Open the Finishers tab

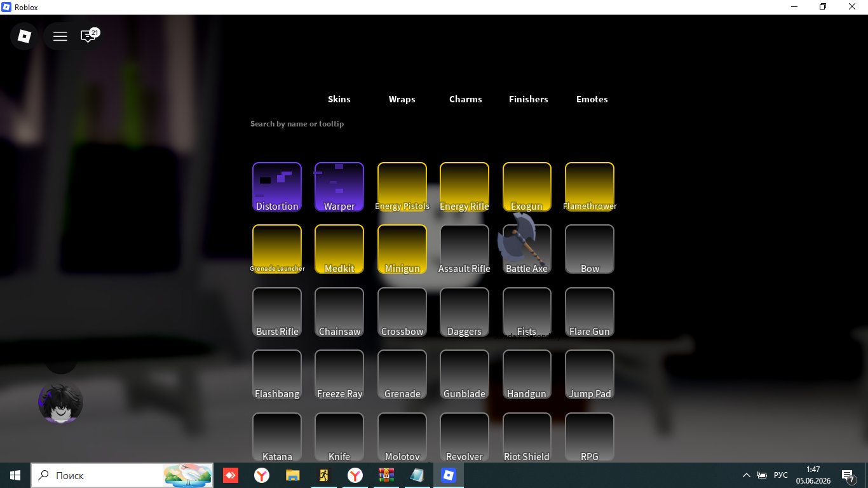528,99
